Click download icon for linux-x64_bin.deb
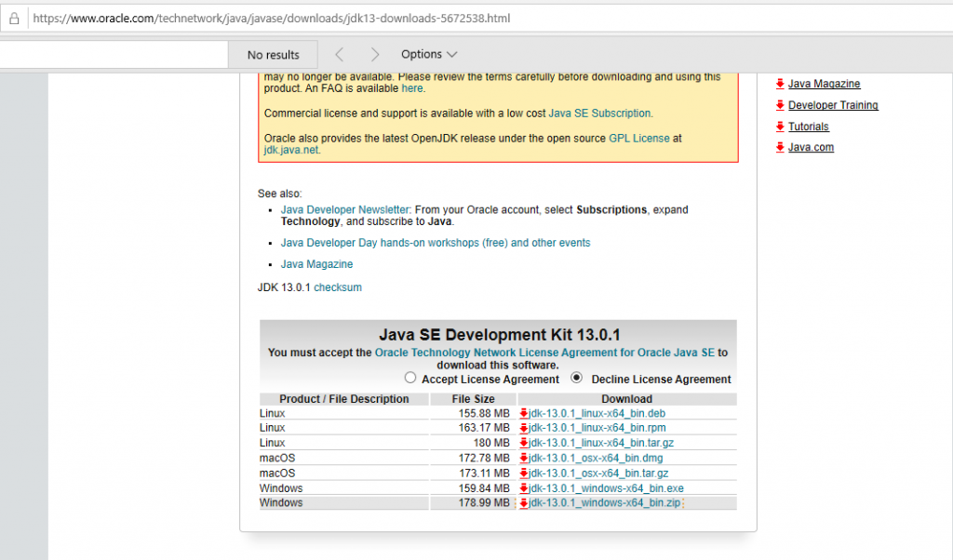 (523, 414)
